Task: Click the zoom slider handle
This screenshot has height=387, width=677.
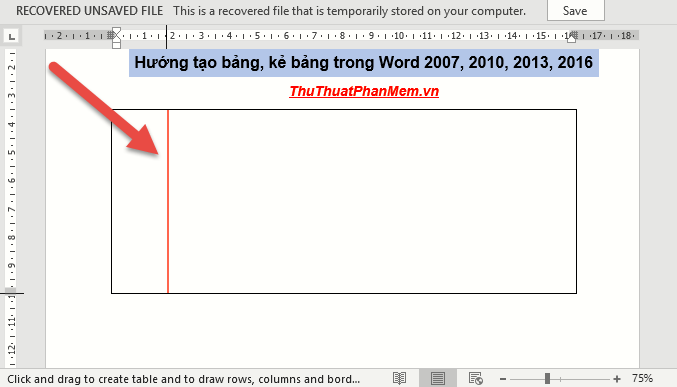Action: tap(547, 379)
